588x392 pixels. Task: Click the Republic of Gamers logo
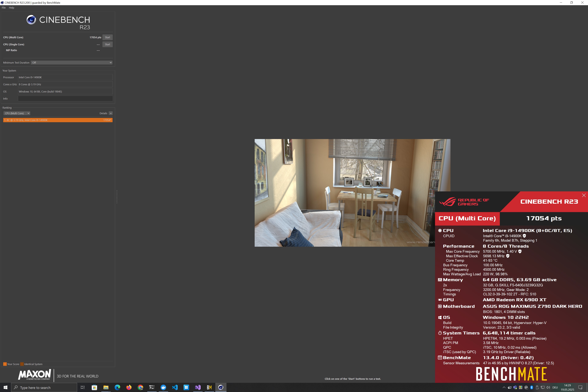[x=464, y=202]
